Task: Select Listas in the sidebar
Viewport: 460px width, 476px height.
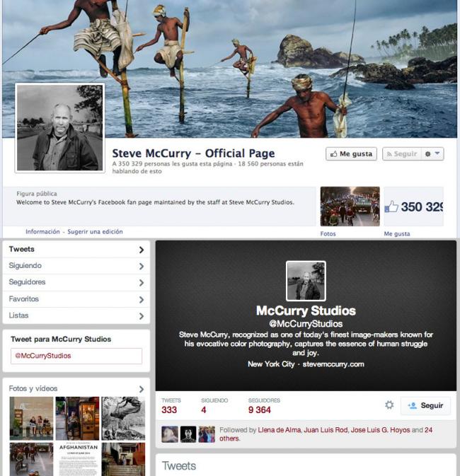Action: click(x=76, y=315)
